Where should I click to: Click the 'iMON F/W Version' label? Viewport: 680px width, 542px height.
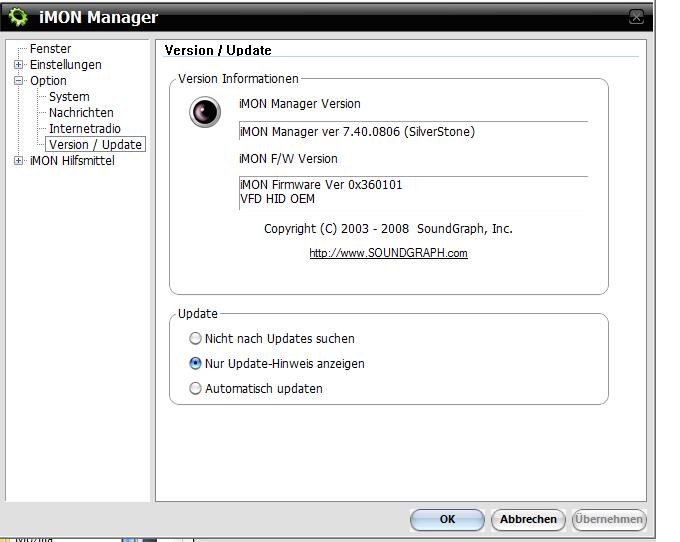(x=288, y=159)
